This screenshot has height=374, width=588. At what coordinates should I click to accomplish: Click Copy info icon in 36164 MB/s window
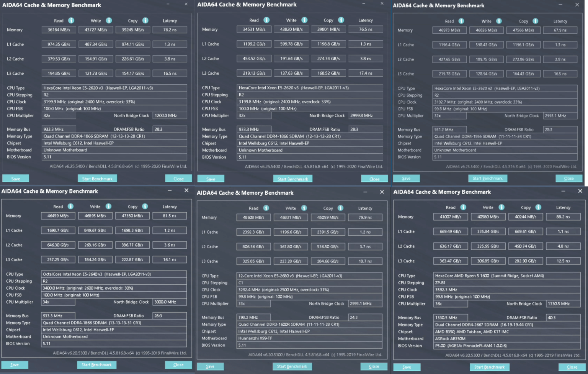(145, 21)
